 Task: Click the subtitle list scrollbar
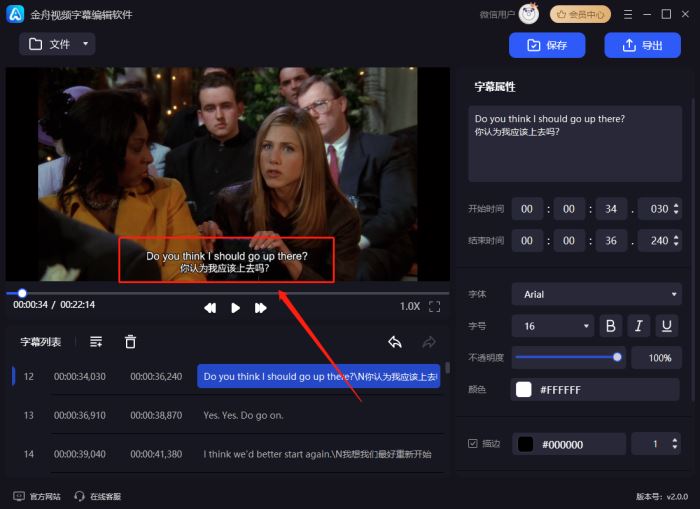[x=447, y=368]
